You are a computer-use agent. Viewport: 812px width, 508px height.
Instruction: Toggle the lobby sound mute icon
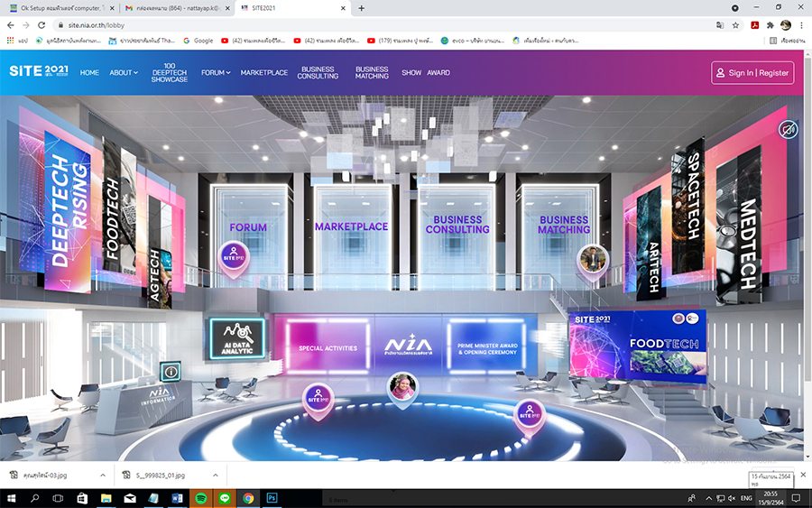[x=789, y=129]
